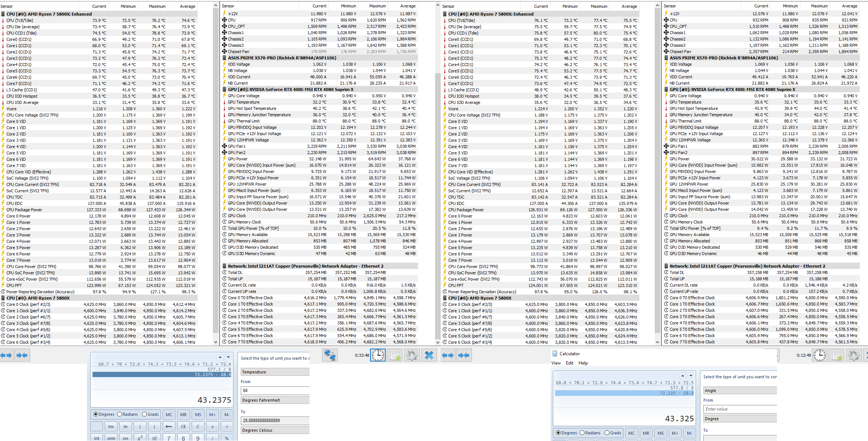
Task: Click the clock reset icon beside 0:33:48
Action: 378,355
